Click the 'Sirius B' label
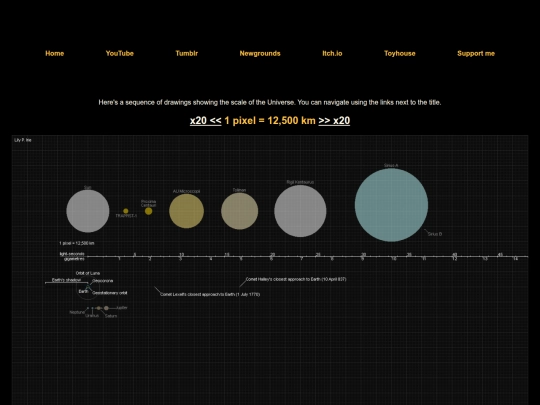 (435, 234)
